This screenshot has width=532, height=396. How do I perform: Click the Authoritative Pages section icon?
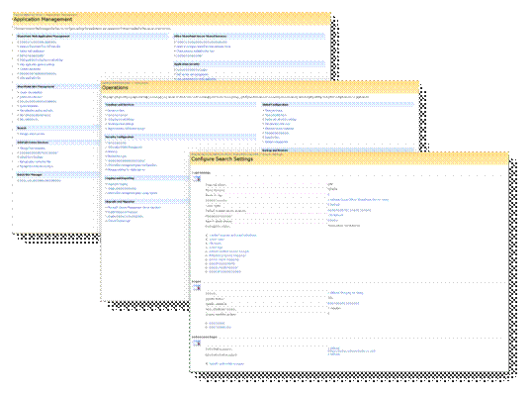pos(197,343)
